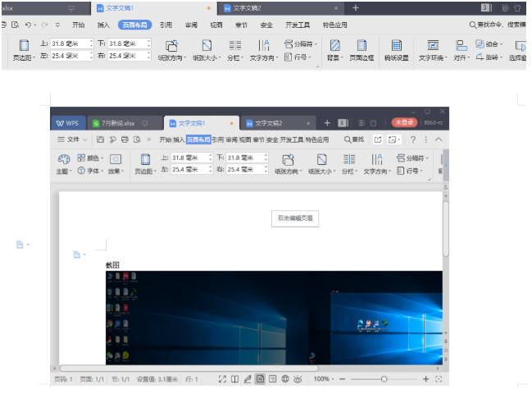
Task: Toggle eye protection mode in status bar
Action: point(298,379)
